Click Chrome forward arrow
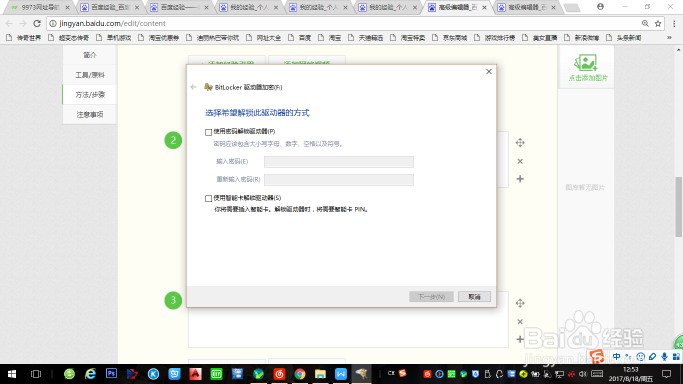Viewport: 683px width, 384px height. coord(23,24)
